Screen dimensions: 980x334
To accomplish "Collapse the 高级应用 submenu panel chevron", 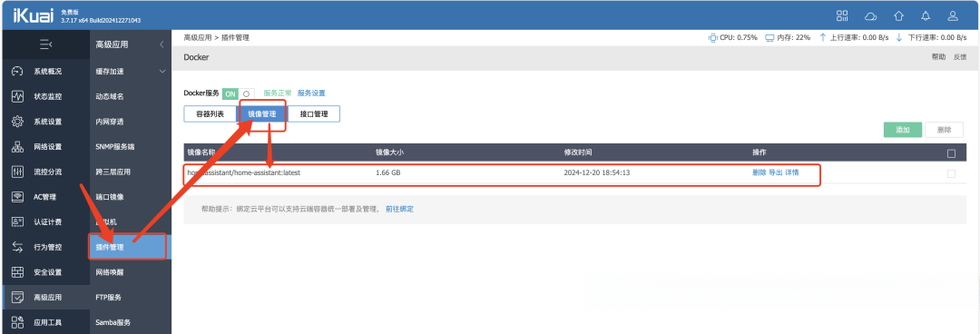I will 162,44.
